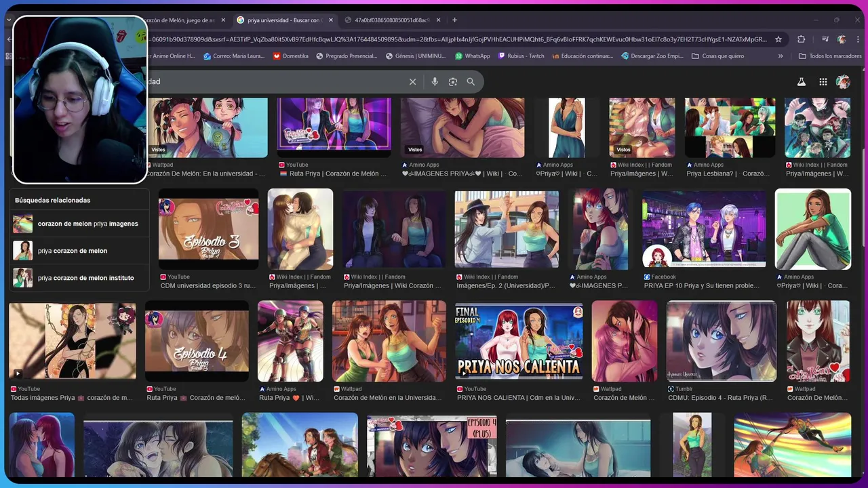
Task: Bookmark this page with the star icon
Action: click(x=778, y=39)
